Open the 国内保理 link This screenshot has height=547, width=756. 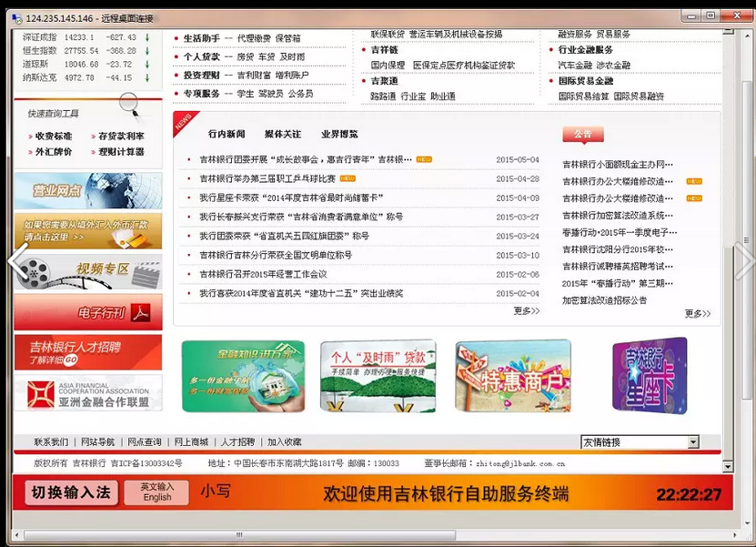[x=388, y=66]
